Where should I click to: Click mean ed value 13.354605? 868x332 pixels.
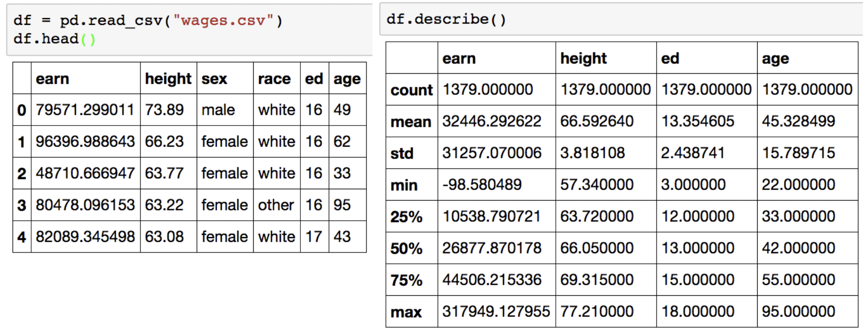coord(698,121)
